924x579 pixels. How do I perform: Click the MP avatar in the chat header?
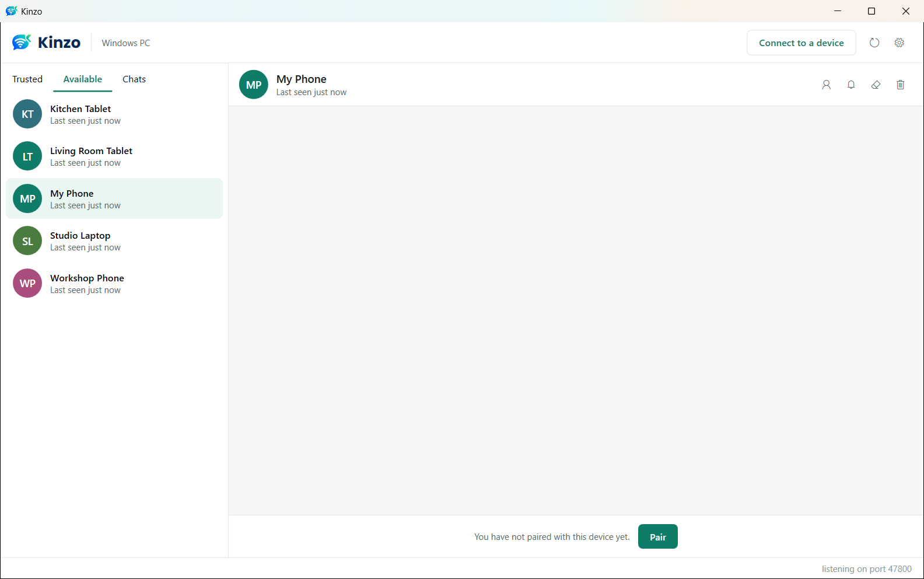(x=254, y=85)
